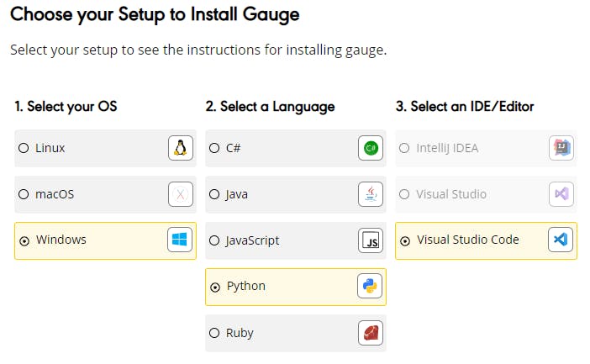
Task: Choose the JavaScript radio button
Action: 214,240
